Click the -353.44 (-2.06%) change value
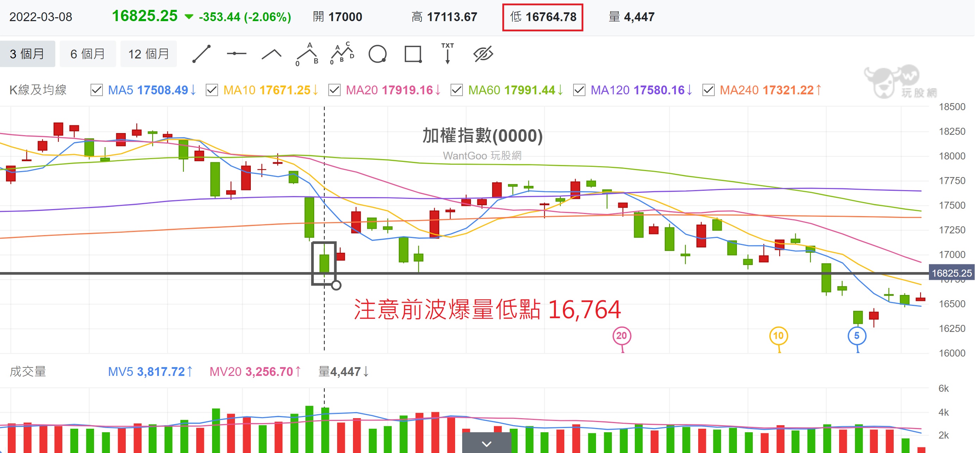Image resolution: width=980 pixels, height=453 pixels. coord(244,17)
